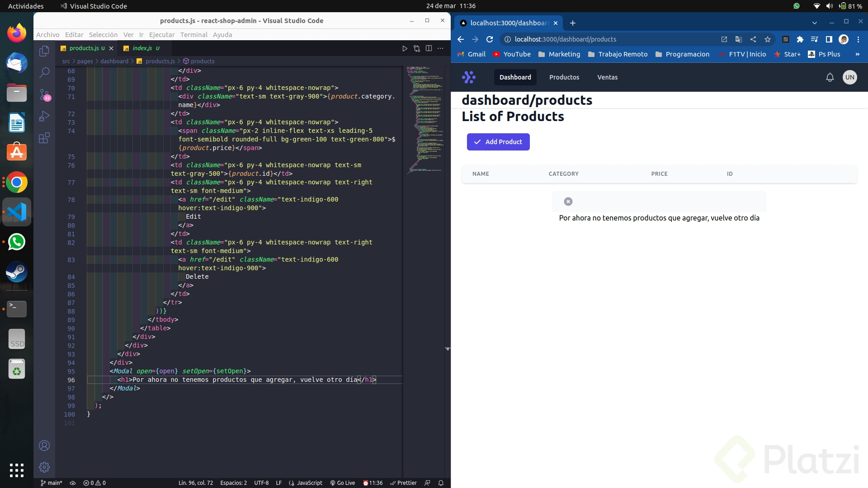Open editor More Actions ellipsis menu
The width and height of the screenshot is (868, 488).
441,48
